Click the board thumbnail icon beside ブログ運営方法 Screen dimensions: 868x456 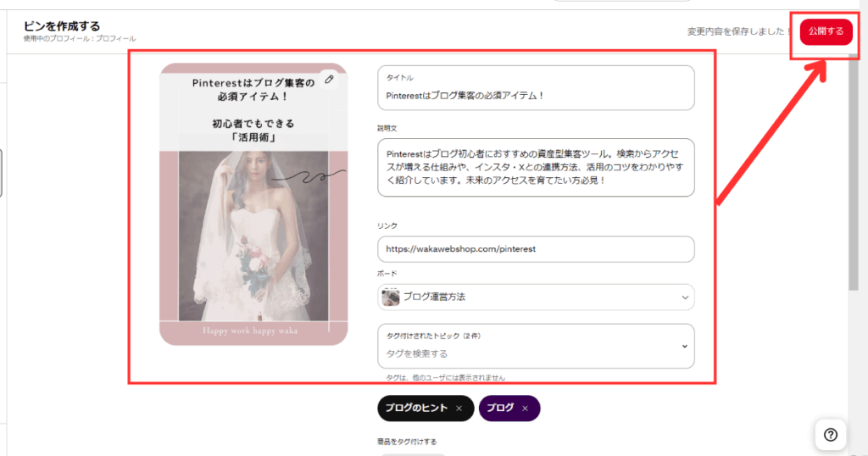click(x=391, y=298)
